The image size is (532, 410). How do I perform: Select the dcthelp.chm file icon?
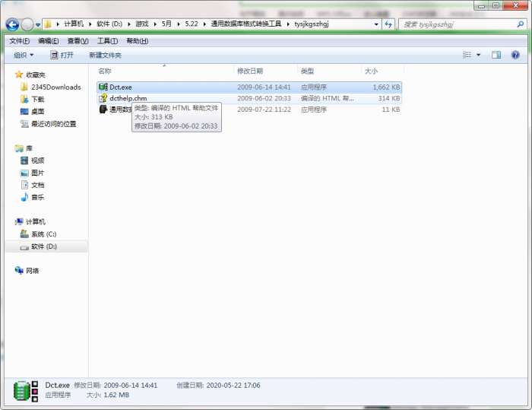[103, 98]
